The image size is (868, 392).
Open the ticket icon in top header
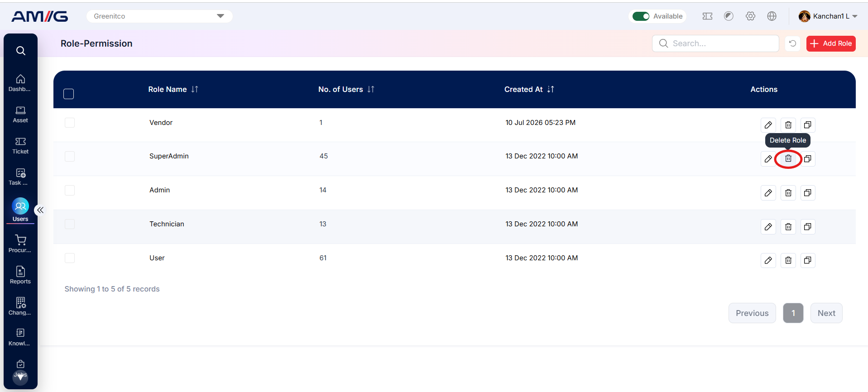click(707, 16)
